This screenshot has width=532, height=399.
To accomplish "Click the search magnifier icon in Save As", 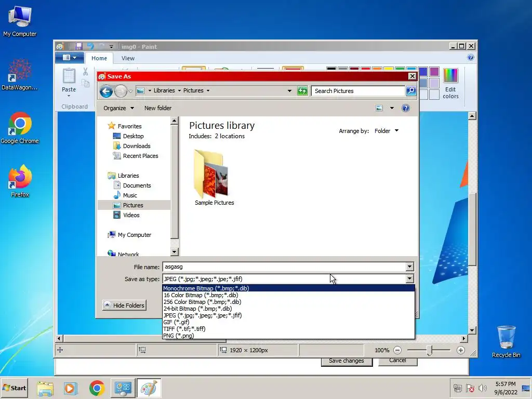I will 411,90.
